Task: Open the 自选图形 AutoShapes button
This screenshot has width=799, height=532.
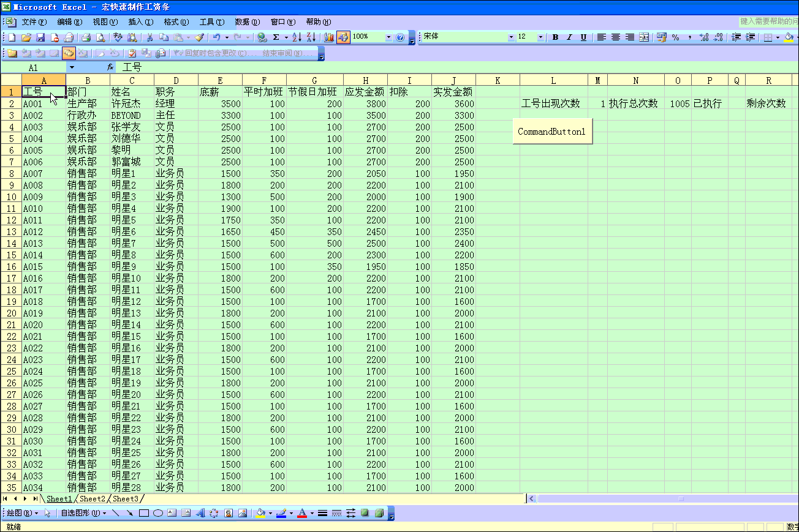Action: (83, 513)
